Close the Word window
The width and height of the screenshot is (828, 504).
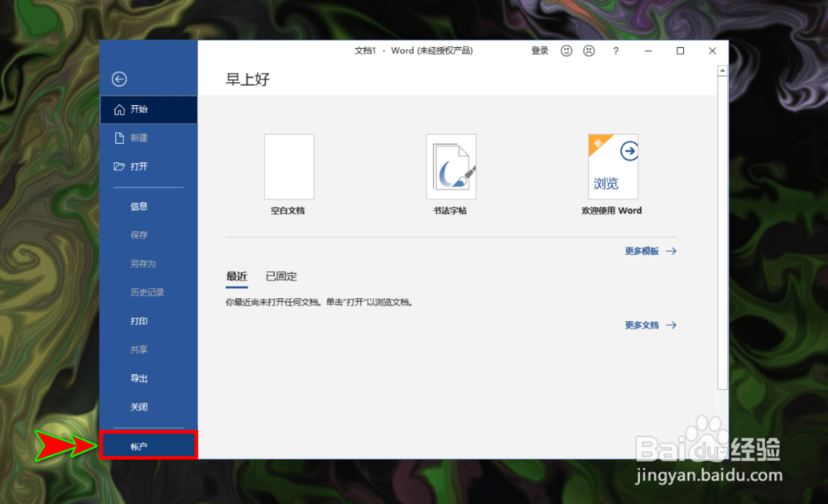point(712,50)
